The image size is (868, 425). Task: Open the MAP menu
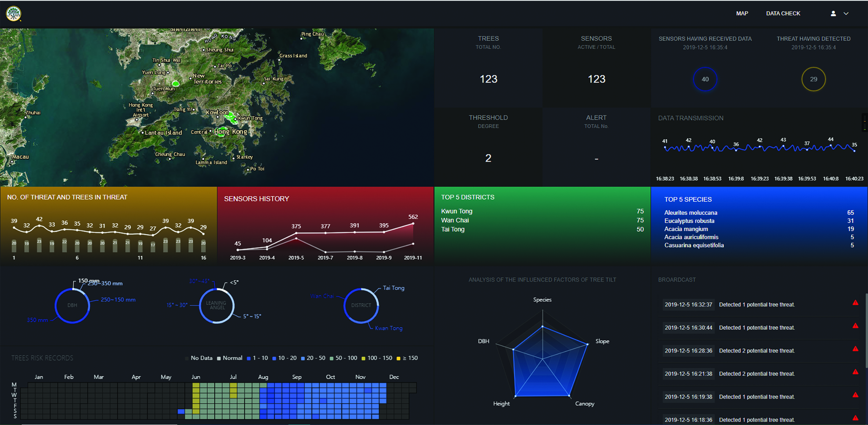[742, 14]
